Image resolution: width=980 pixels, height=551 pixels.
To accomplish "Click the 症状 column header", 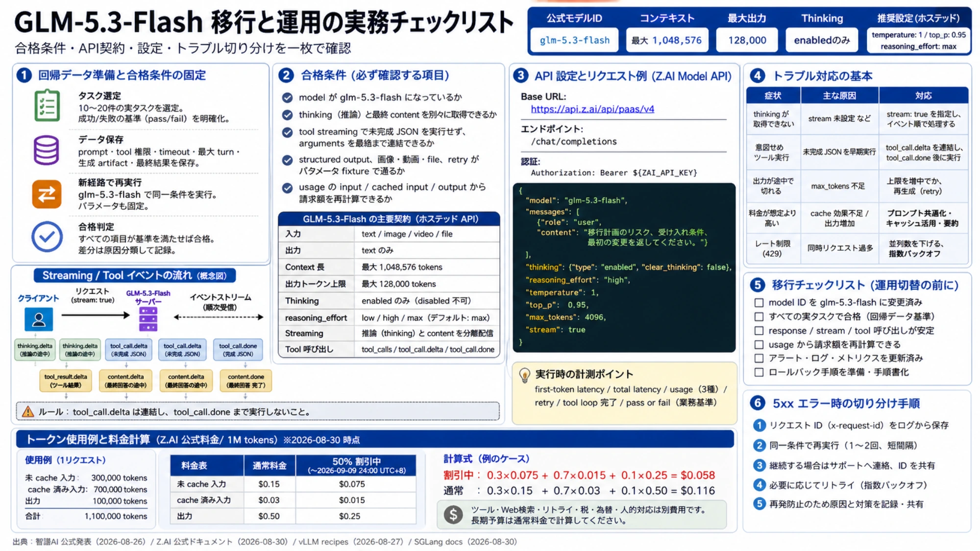I will tap(773, 96).
